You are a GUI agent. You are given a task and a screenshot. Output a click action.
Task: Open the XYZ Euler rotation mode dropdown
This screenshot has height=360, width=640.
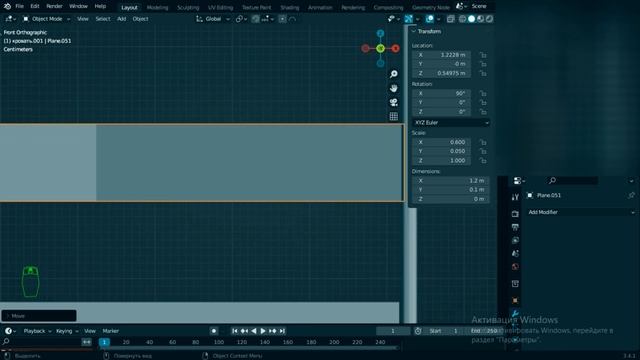[x=451, y=122]
